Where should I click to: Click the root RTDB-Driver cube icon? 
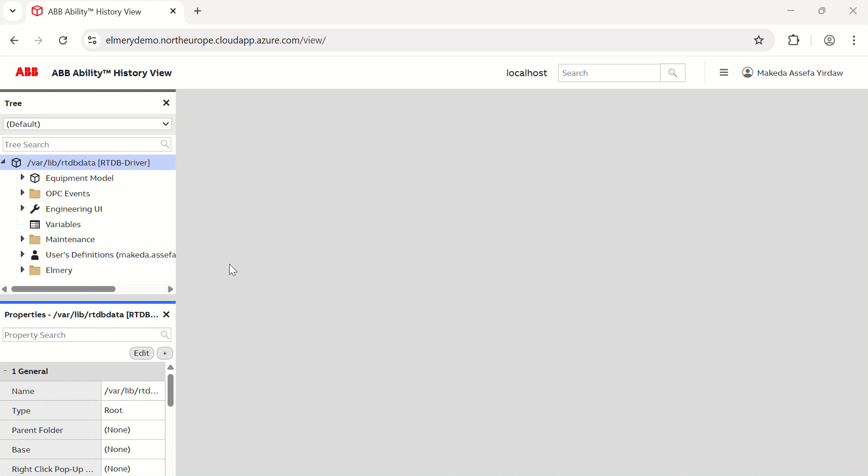16,163
